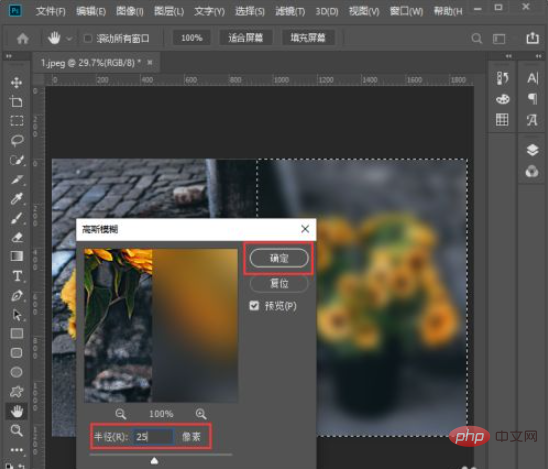Open the 窗口(W) menu
The height and width of the screenshot is (469, 548).
coord(406,12)
